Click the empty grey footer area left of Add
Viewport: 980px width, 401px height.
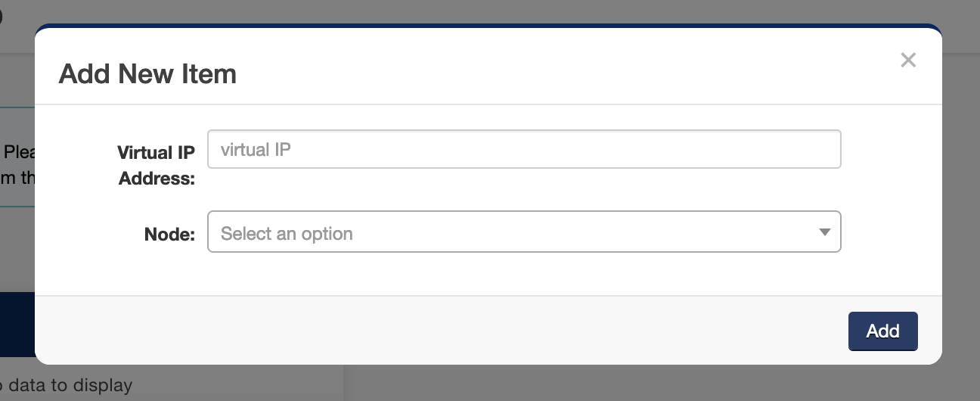439,331
